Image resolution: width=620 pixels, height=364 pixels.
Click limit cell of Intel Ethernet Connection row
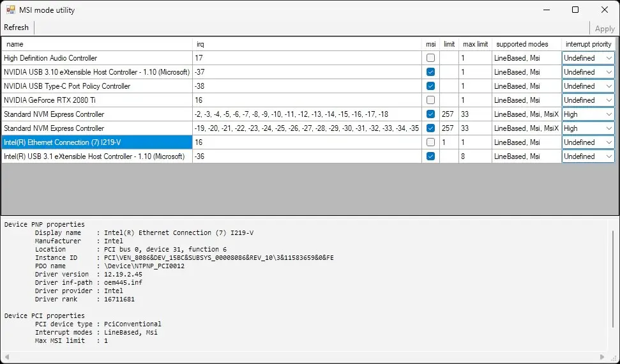coord(448,142)
